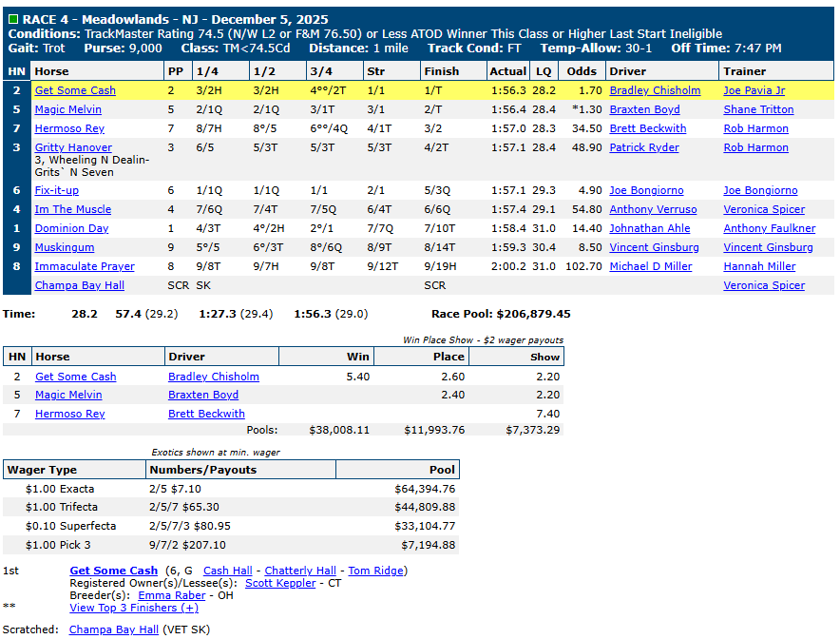The image size is (840, 639).
Task: Open Magic Melvin horse profile in results
Action: click(68, 109)
